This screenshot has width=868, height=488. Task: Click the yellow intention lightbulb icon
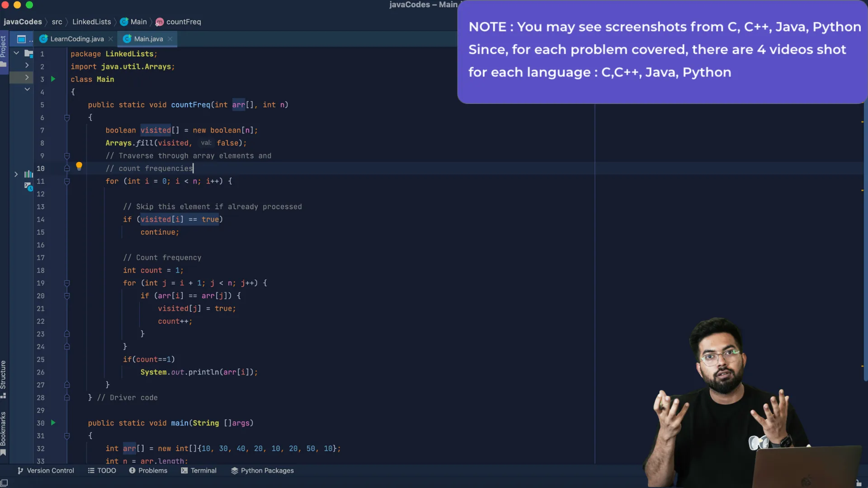click(x=79, y=166)
